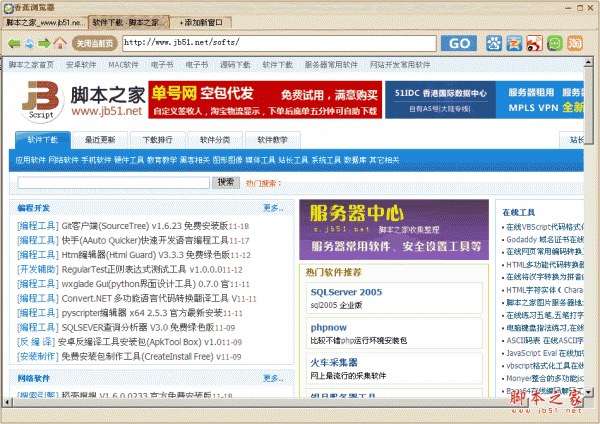
Task: Open 安卓反编译工具安装包(ApkTool Box) link
Action: [x=138, y=342]
